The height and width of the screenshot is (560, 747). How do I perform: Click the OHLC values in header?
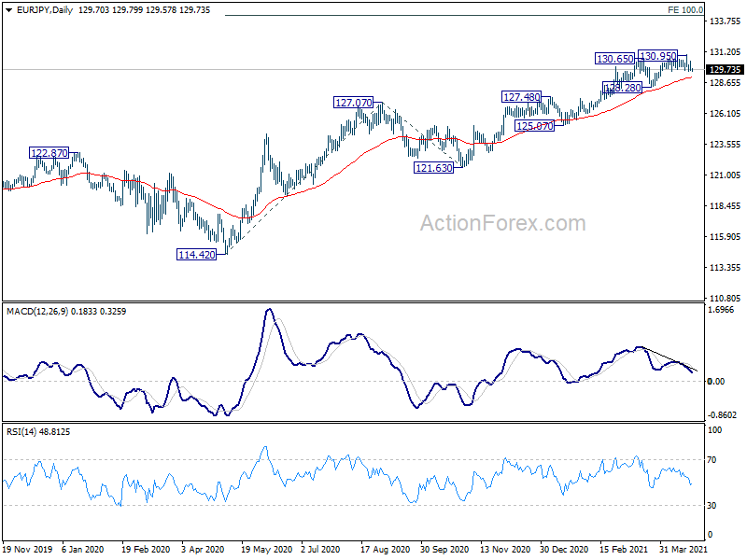pos(145,10)
